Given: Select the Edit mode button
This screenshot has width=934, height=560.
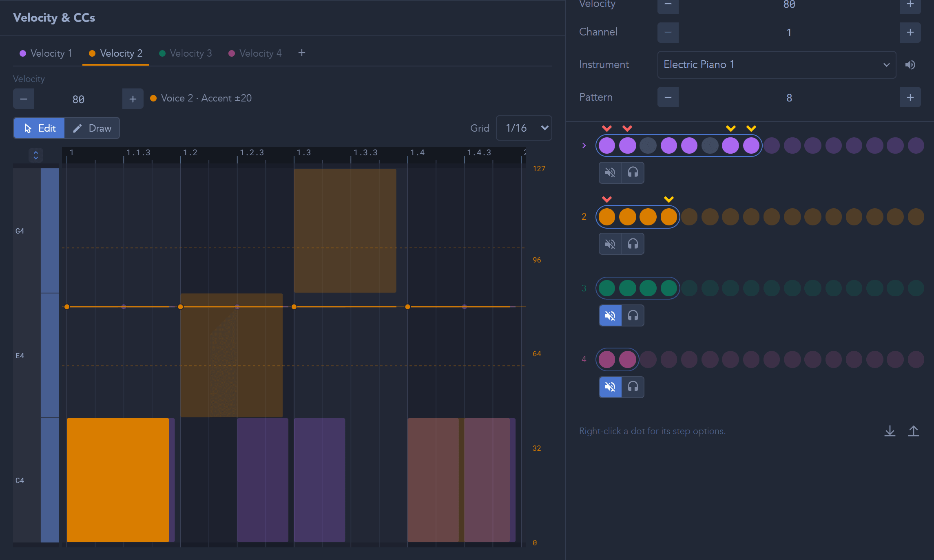Looking at the screenshot, I should pyautogui.click(x=39, y=128).
